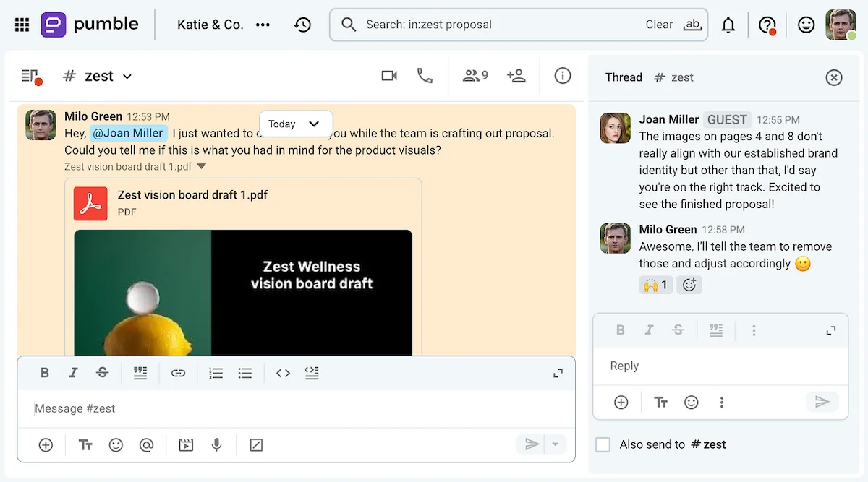The image size is (868, 482).
Task: Open the #zest channel name dropdown
Action: tap(127, 75)
